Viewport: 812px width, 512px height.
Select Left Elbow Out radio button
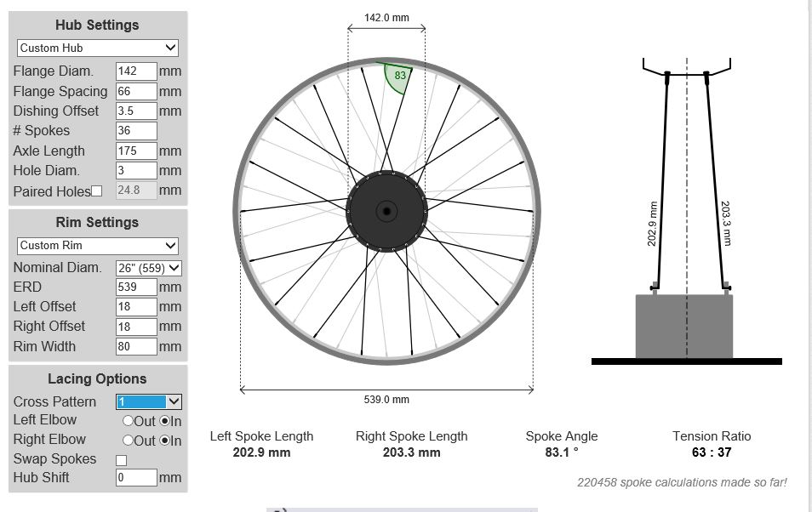128,421
